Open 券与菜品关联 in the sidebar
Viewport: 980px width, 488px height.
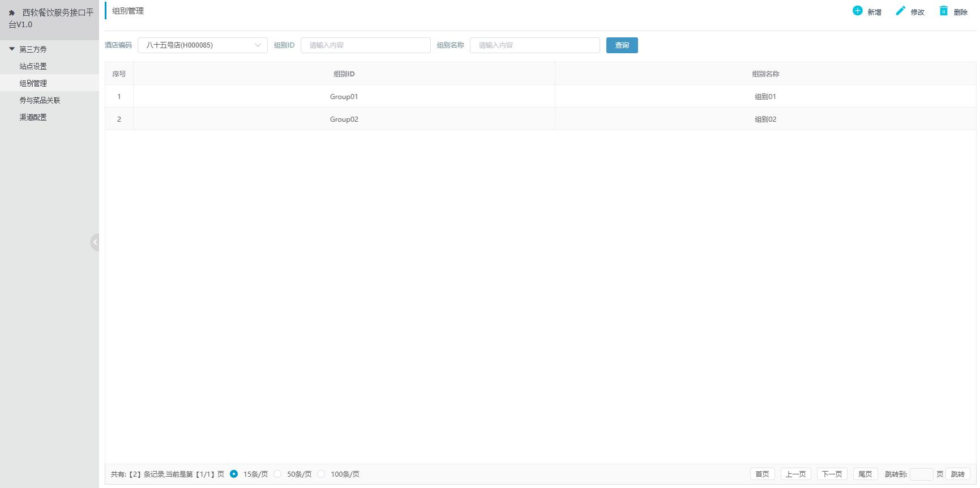pos(49,100)
